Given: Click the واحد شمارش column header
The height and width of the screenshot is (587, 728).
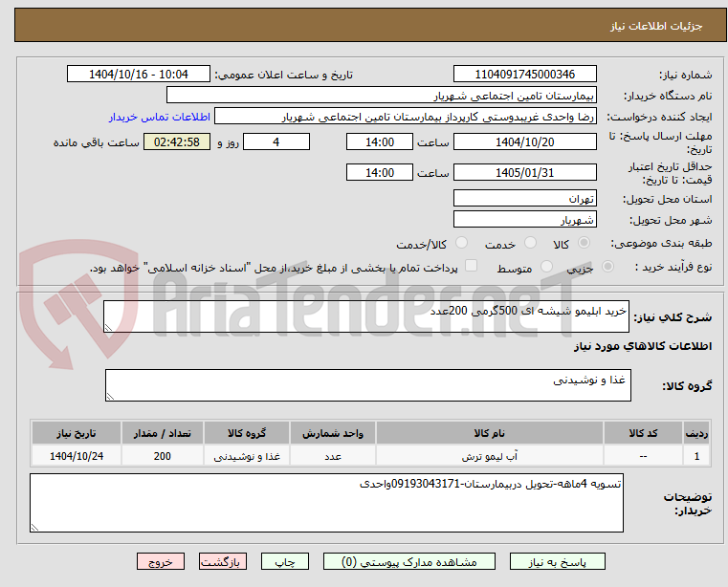Looking at the screenshot, I should (333, 433).
